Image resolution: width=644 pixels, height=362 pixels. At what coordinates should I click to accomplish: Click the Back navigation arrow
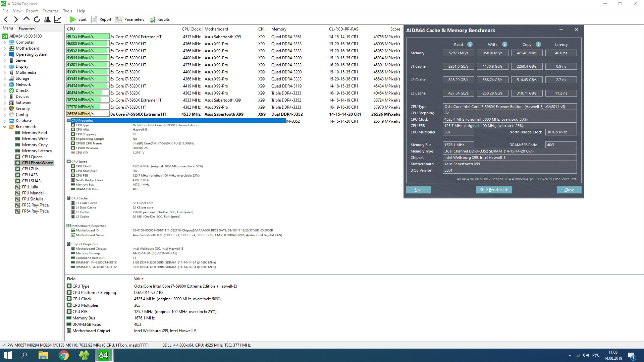click(6, 19)
